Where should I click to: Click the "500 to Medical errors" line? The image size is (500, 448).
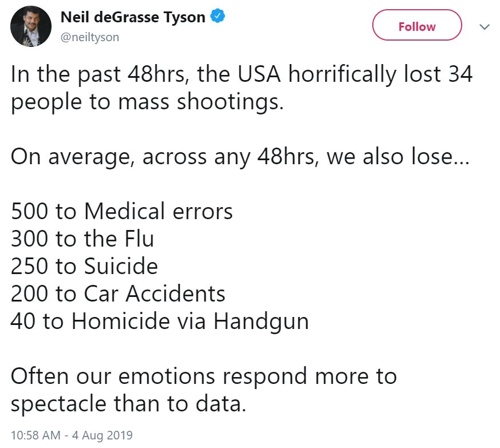coord(122,211)
